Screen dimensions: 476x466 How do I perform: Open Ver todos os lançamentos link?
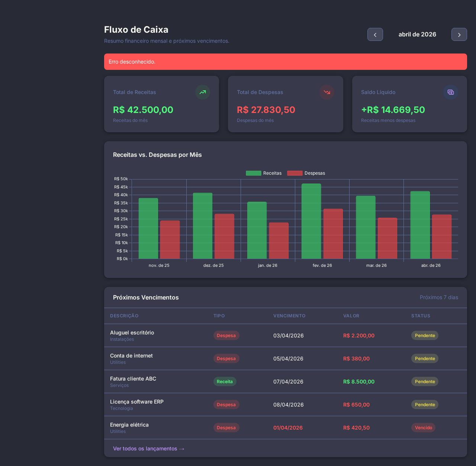coord(149,449)
